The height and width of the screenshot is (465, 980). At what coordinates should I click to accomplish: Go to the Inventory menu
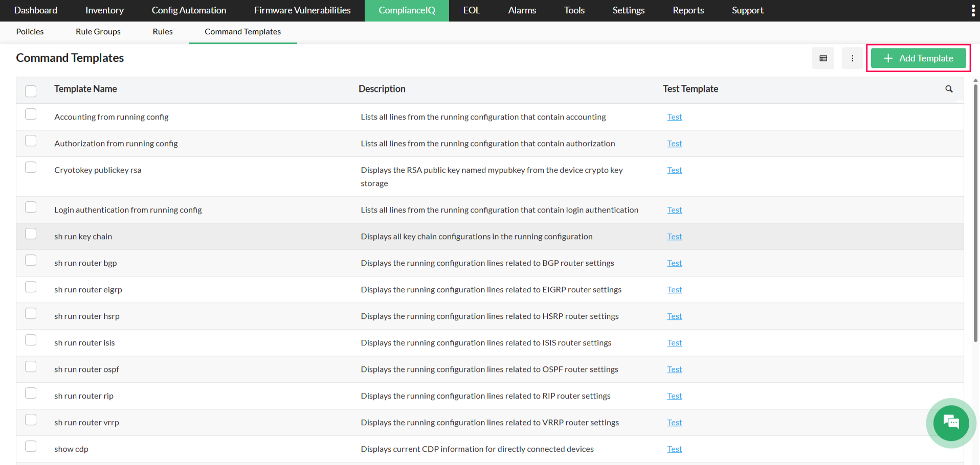pyautogui.click(x=104, y=10)
